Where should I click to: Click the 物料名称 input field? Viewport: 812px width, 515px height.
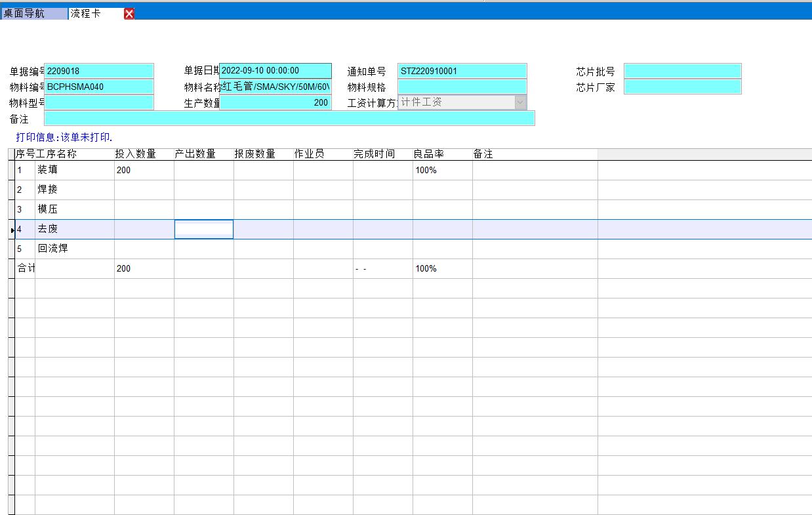pyautogui.click(x=275, y=87)
